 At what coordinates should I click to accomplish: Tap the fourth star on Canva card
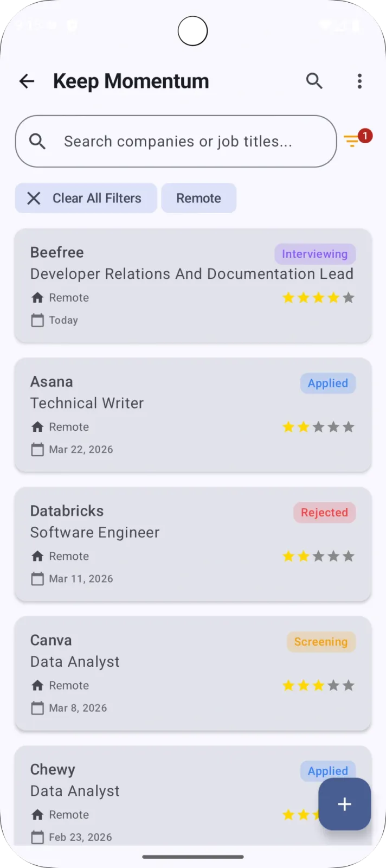(333, 685)
